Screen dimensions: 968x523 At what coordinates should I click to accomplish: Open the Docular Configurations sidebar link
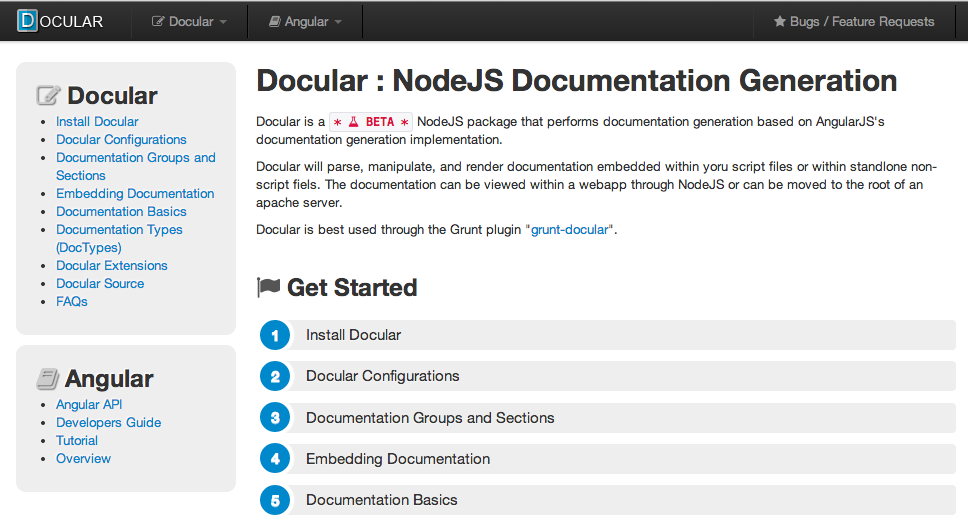pyautogui.click(x=121, y=140)
